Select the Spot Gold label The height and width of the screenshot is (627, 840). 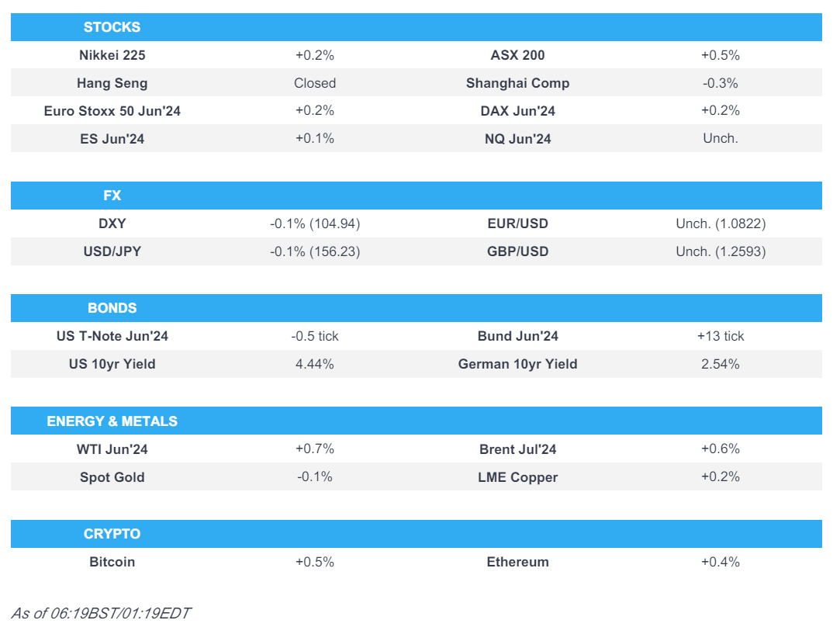coord(112,477)
